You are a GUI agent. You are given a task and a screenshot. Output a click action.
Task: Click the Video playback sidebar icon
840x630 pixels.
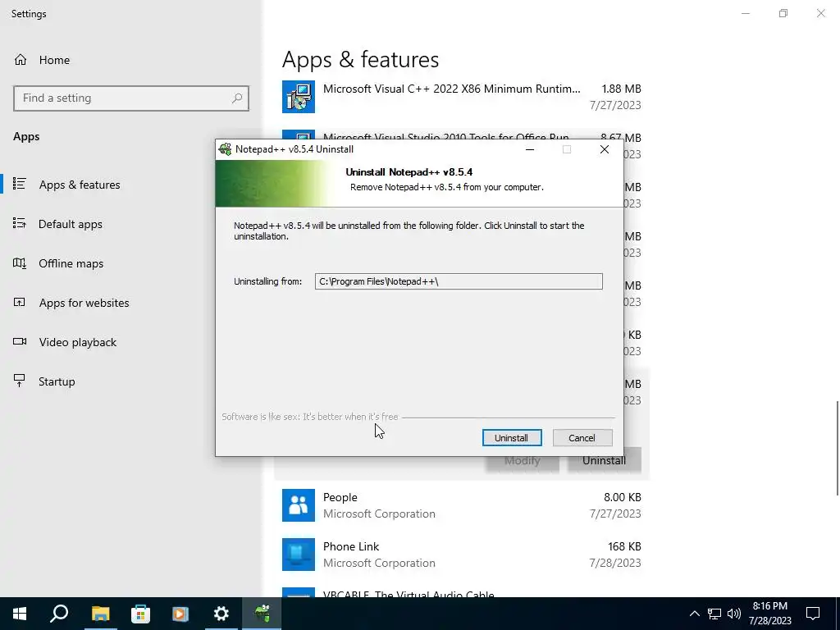tap(20, 341)
